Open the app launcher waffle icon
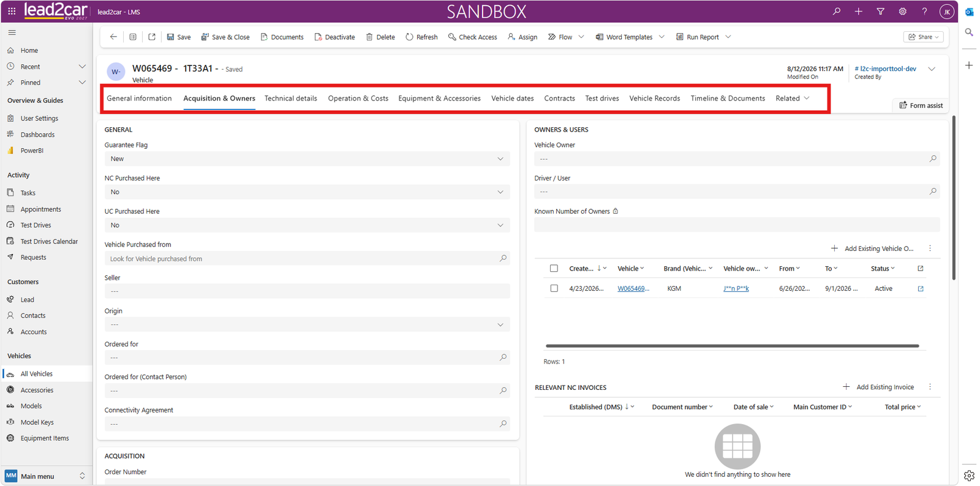Image resolution: width=980 pixels, height=486 pixels. pyautogui.click(x=12, y=11)
